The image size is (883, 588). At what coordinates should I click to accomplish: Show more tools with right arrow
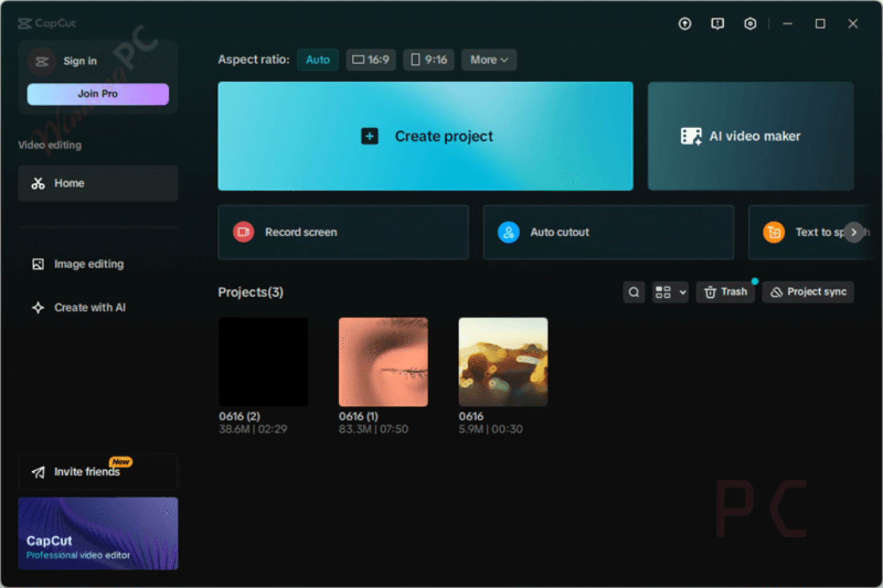(854, 232)
